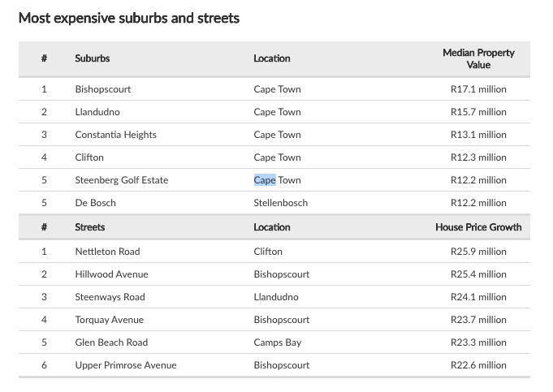
Task: Click the Llandudno suburb name cell
Action: point(97,112)
